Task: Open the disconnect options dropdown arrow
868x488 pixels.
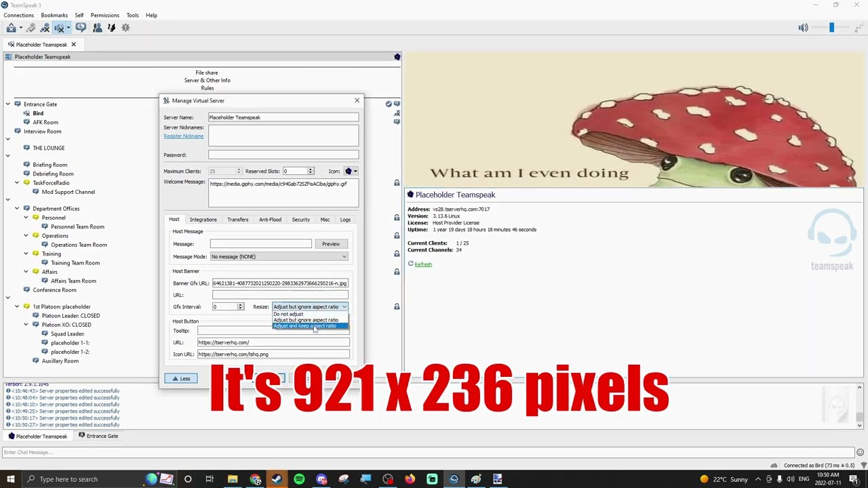Action: click(20, 28)
